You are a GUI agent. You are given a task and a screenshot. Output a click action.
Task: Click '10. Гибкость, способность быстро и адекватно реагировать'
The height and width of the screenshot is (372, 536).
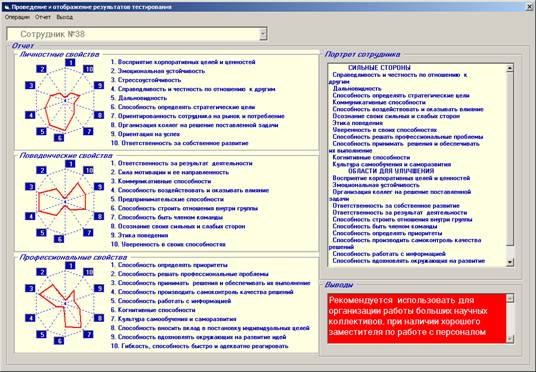[200, 346]
